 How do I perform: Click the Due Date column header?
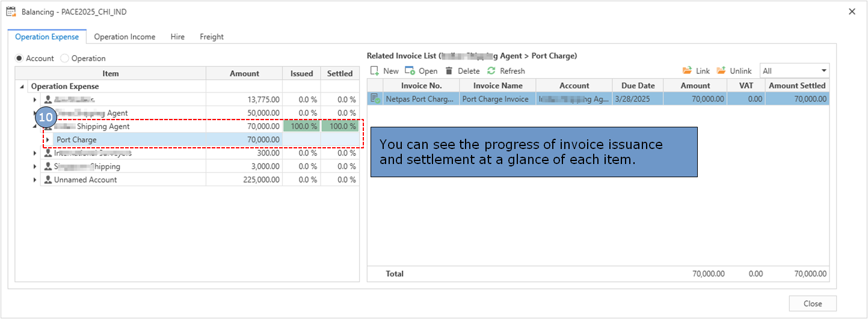[x=638, y=86]
